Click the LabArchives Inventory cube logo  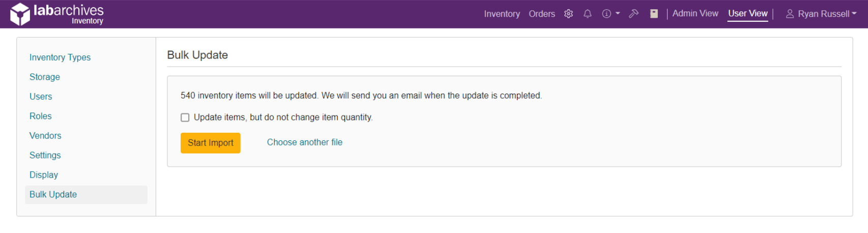click(x=20, y=14)
